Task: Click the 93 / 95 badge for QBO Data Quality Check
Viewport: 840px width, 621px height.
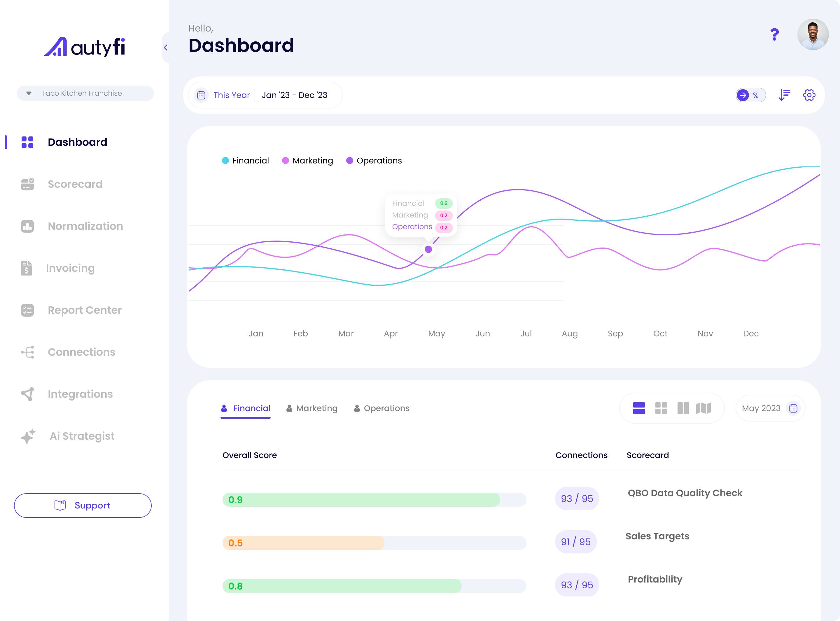Action: click(x=577, y=499)
